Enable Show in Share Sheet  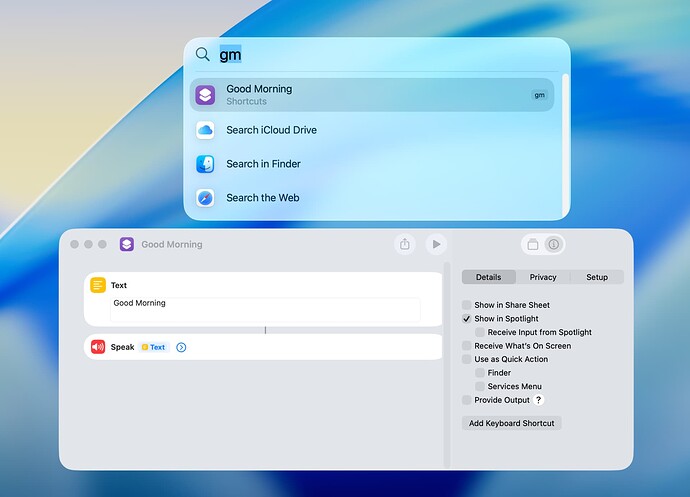tap(466, 305)
